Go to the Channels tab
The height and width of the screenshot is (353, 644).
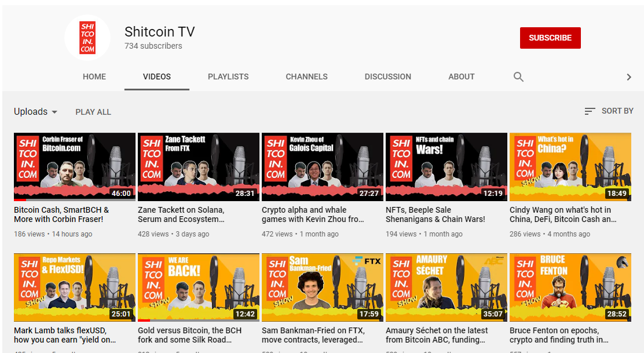pyautogui.click(x=307, y=77)
